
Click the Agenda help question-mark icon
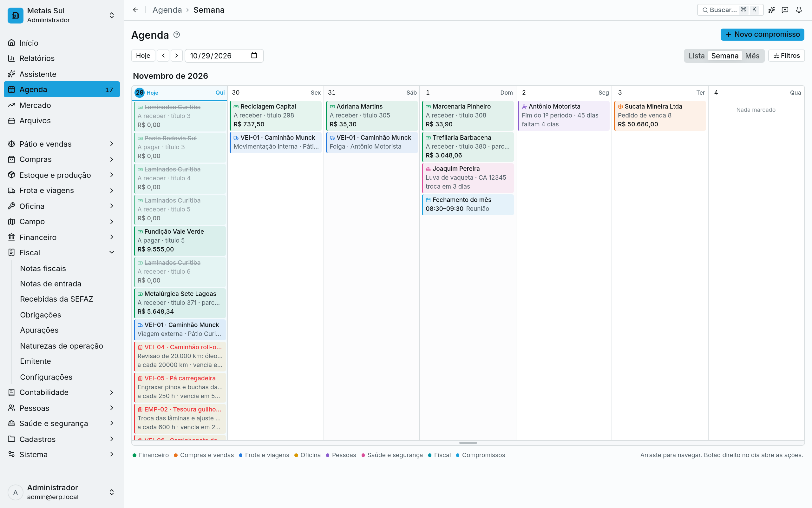pos(176,35)
